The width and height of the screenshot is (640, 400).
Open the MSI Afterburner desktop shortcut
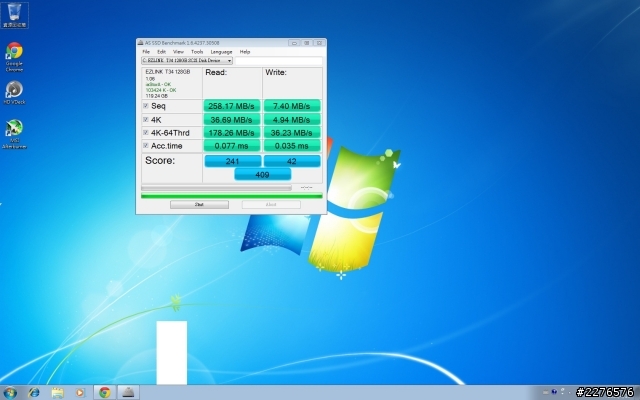click(14, 134)
